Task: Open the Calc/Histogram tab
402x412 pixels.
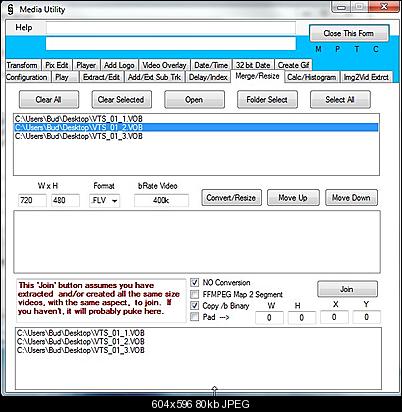Action: pyautogui.click(x=311, y=77)
